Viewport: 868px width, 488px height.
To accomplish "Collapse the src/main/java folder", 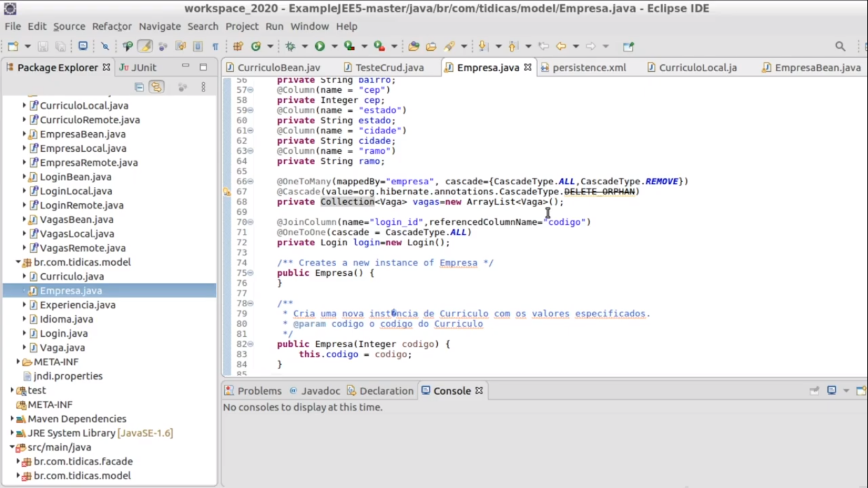I will (12, 447).
